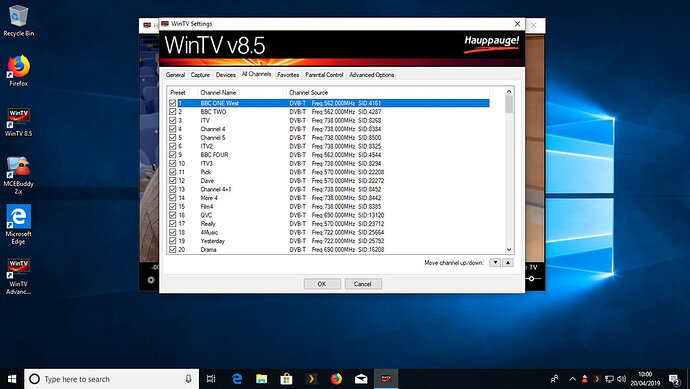Toggle the Channel 4 preset 4 checkbox
The image size is (690, 389).
pos(172,129)
